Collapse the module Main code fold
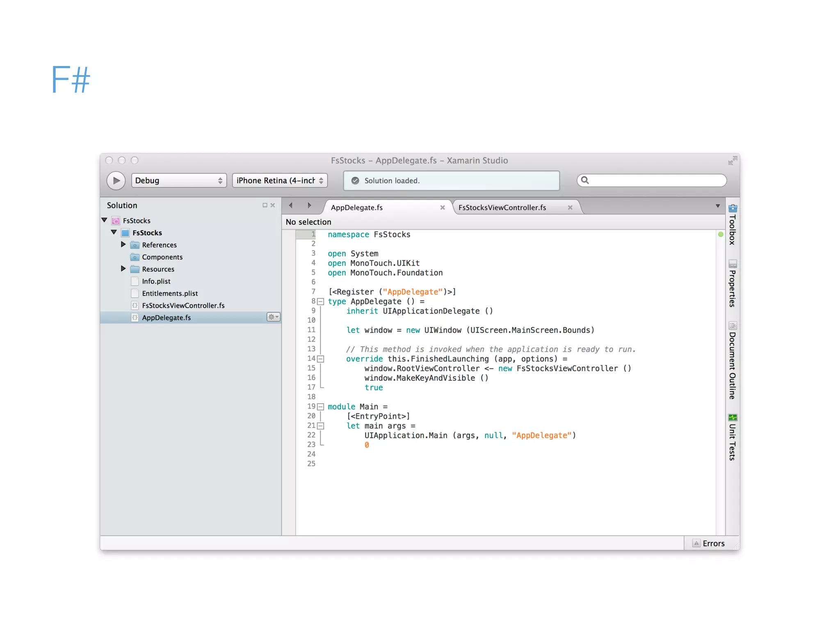Screen dimensions: 840x630 (321, 407)
